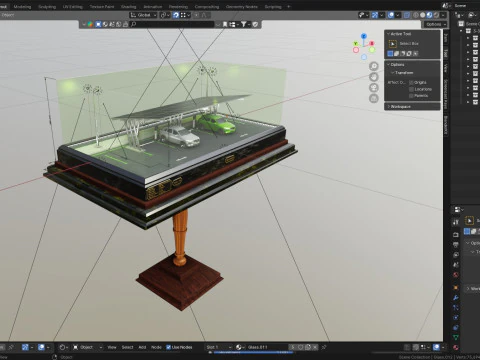
Task: Click the blue Z axis navigation gizmo
Action: click(x=364, y=36)
